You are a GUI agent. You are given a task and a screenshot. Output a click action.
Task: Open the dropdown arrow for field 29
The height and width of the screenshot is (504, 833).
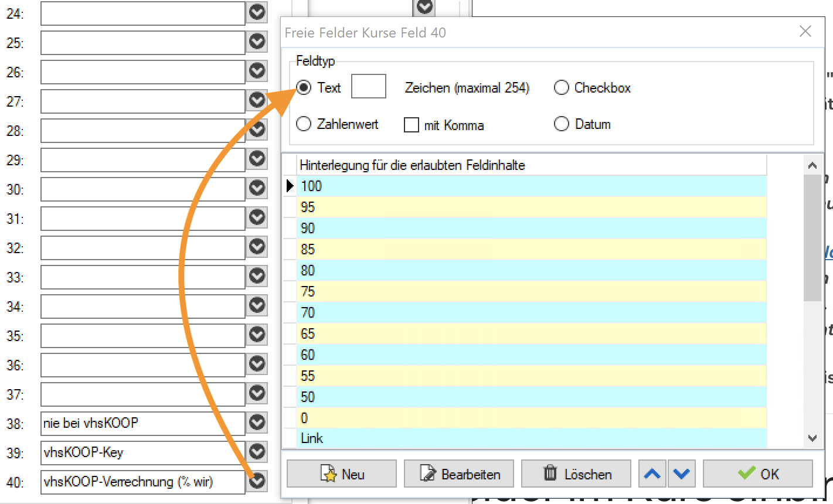257,158
